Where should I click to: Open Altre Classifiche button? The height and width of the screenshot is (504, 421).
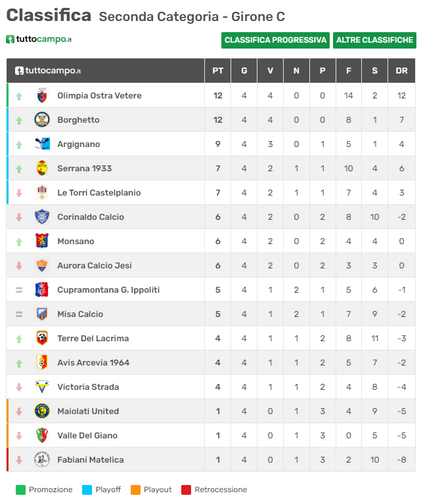(374, 40)
